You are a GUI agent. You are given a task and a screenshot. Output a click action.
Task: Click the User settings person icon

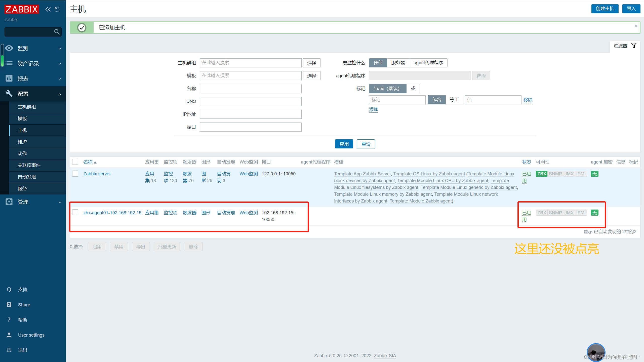pos(9,335)
